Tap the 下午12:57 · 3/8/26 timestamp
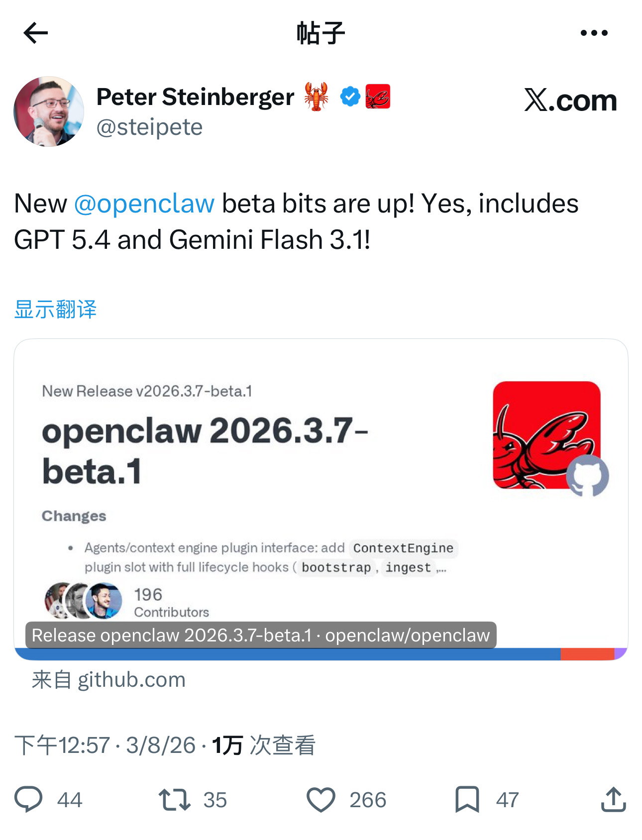The height and width of the screenshot is (840, 642). click(105, 745)
